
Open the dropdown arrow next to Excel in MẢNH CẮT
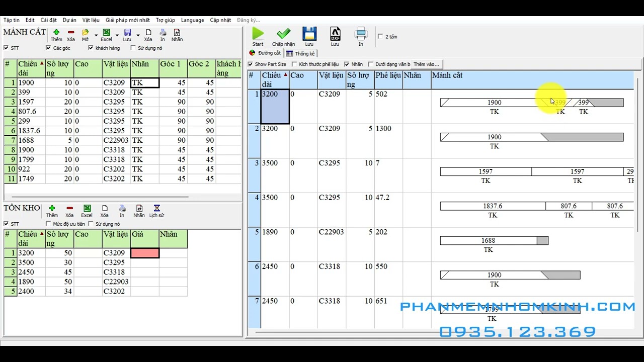(x=117, y=35)
